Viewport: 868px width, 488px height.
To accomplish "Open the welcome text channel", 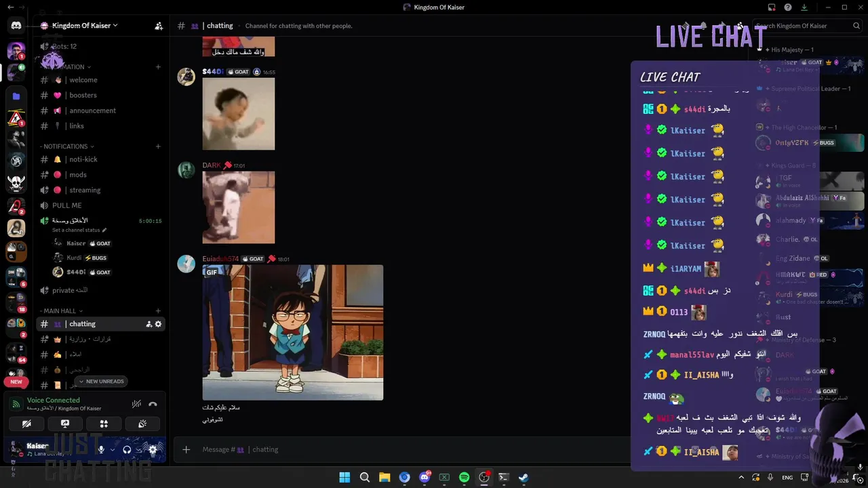I will (x=102, y=80).
